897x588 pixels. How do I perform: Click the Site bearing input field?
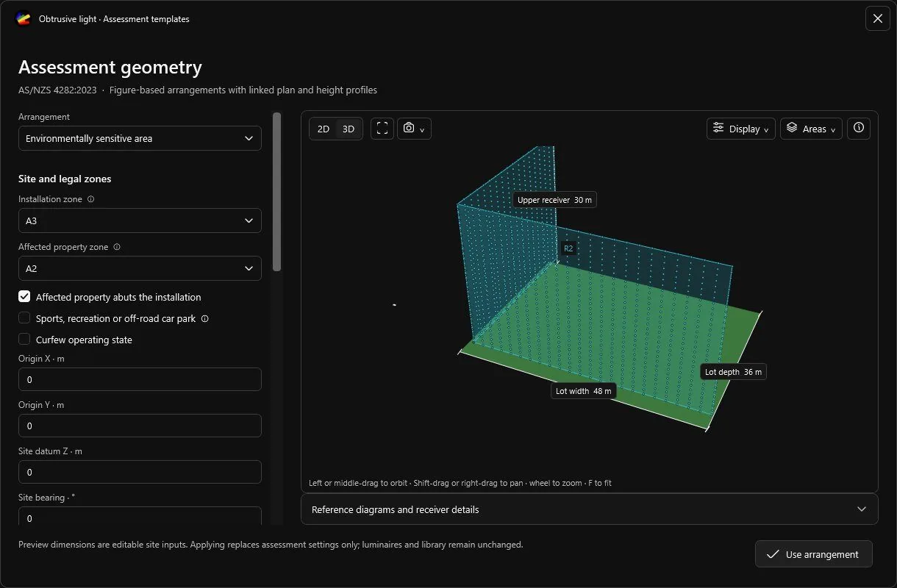coord(140,517)
